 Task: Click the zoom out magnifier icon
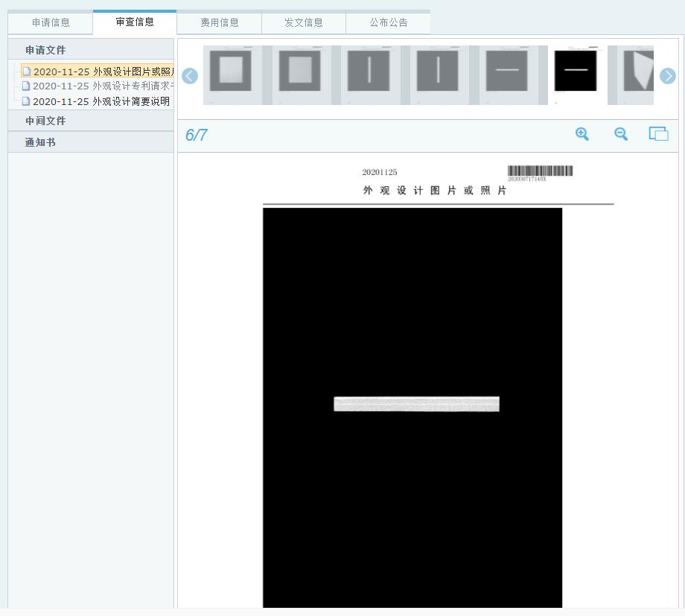621,134
